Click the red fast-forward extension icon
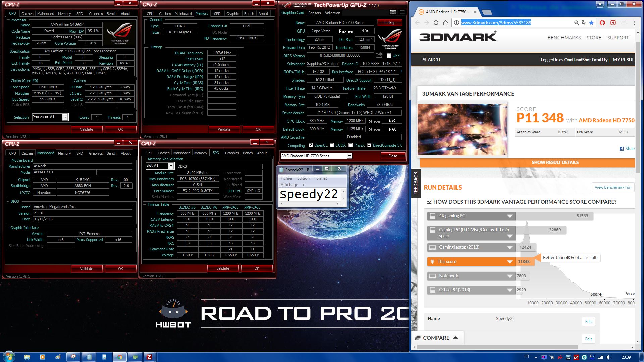Image resolution: width=644 pixels, height=362 pixels. 613,23
